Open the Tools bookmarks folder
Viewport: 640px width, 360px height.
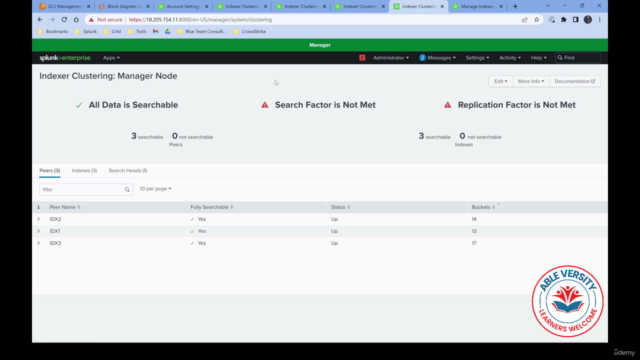pyautogui.click(x=137, y=31)
